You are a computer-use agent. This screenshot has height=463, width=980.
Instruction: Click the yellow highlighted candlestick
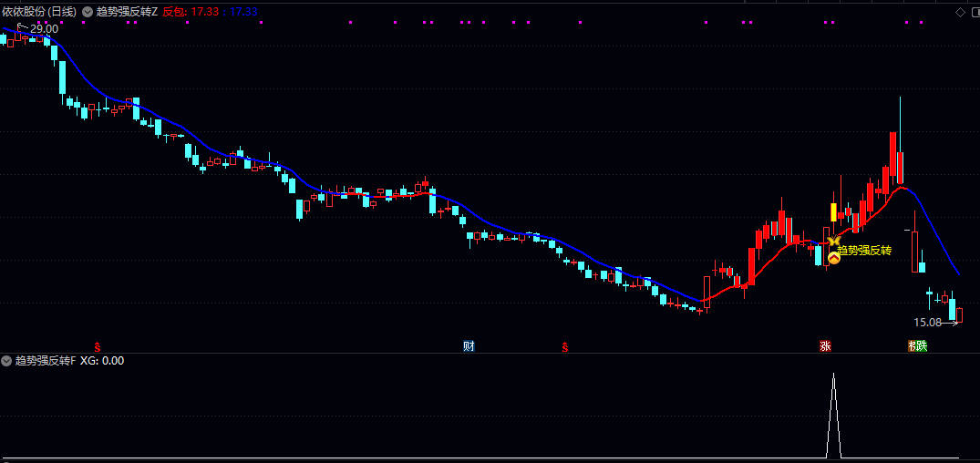click(x=833, y=212)
